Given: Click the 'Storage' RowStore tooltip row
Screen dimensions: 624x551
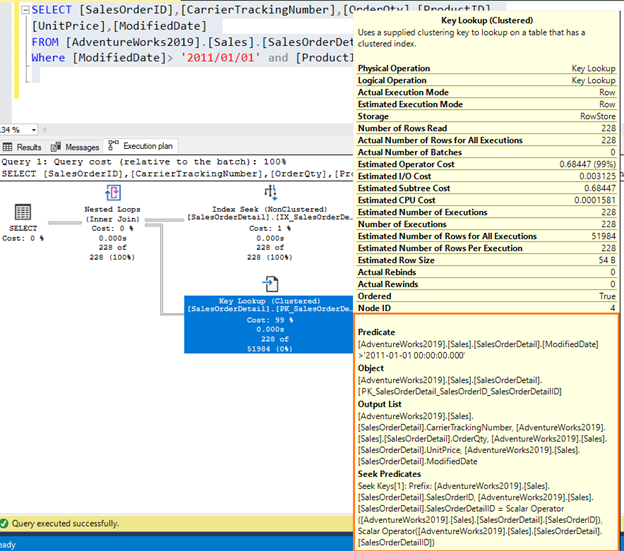Looking at the screenshot, I should click(486, 117).
